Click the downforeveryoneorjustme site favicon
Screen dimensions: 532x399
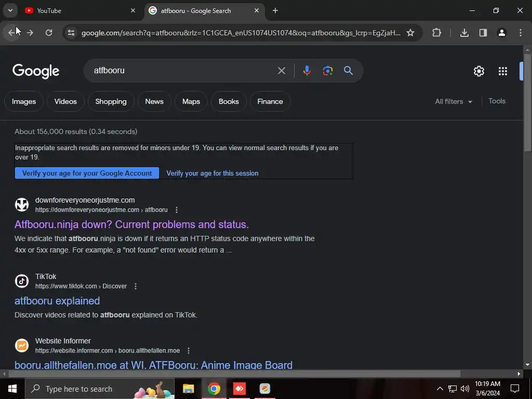[22, 205]
